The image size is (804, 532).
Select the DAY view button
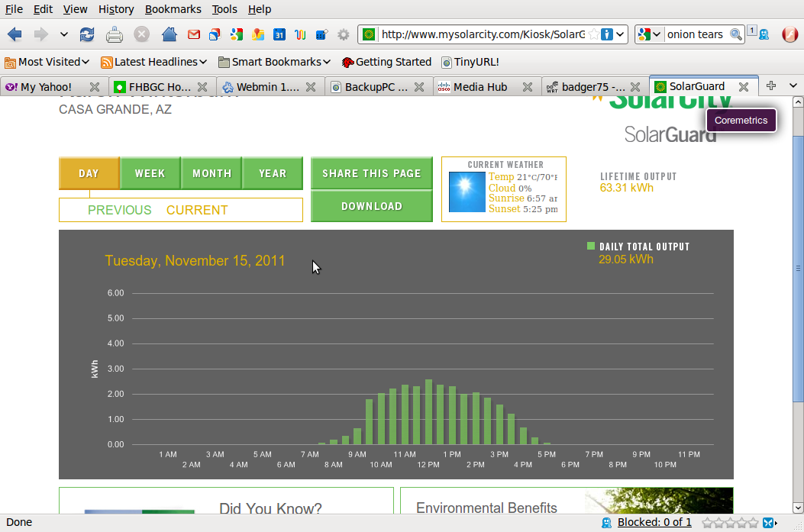(x=89, y=173)
